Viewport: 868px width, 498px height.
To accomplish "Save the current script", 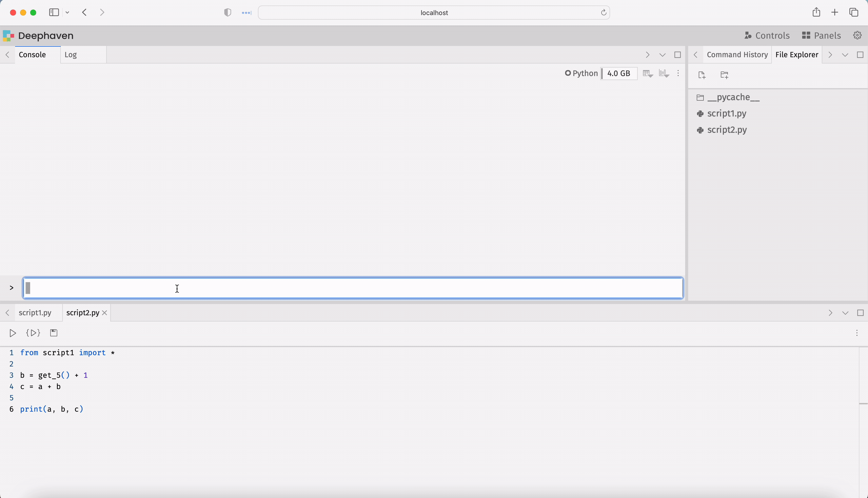I will coord(54,332).
